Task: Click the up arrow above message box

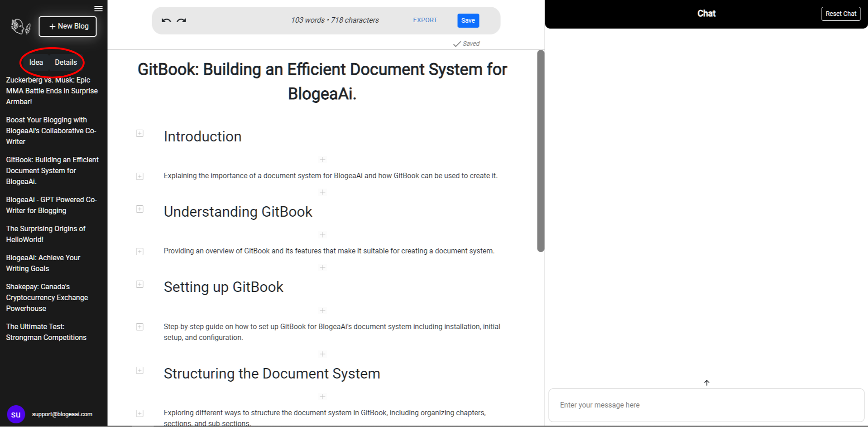Action: coord(706,383)
